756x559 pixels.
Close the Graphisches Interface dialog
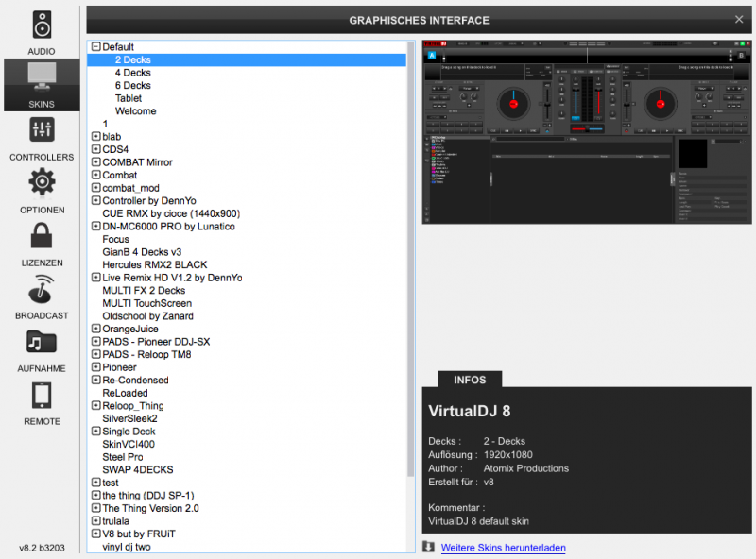pos(739,19)
